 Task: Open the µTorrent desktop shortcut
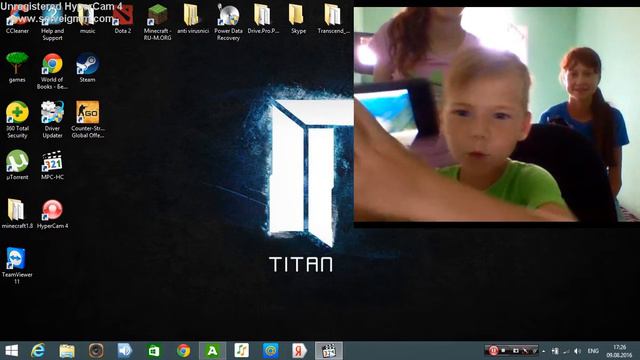17,165
